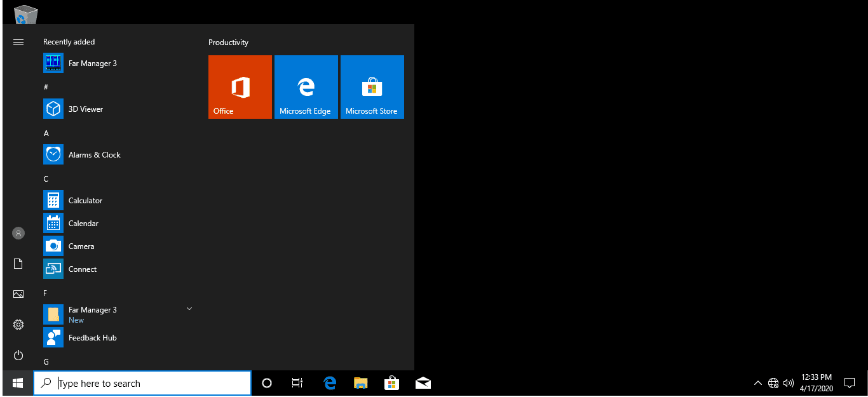Open the network status icon
Screen dimensions: 868x397
pos(773,383)
